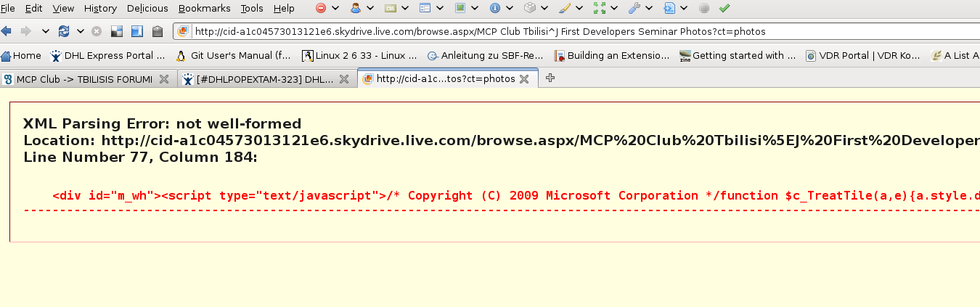
Task: Expand the Miscellaneous dropdown arrow
Action: click(x=544, y=9)
